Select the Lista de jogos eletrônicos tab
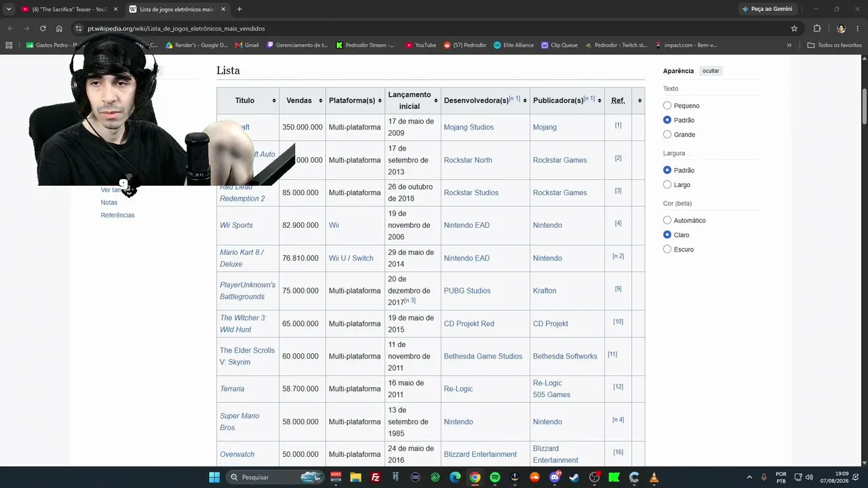This screenshot has width=868, height=488. click(176, 9)
